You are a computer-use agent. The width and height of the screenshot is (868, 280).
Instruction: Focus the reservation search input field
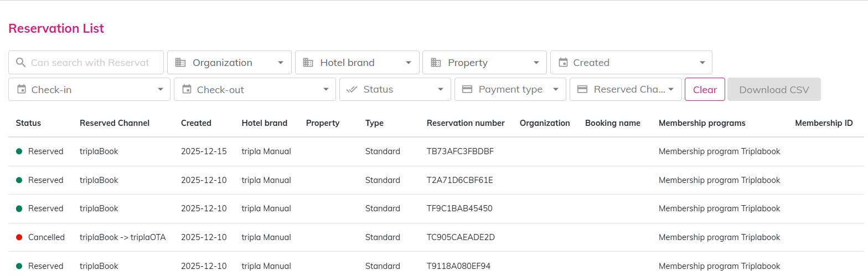[x=91, y=63]
